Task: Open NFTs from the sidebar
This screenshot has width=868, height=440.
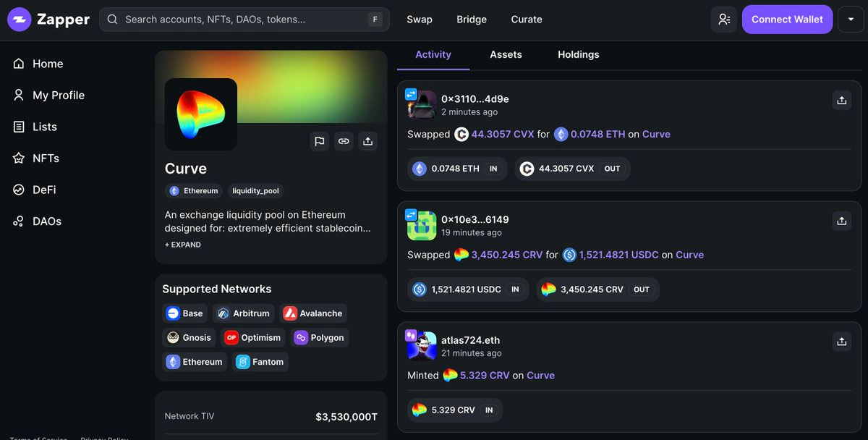Action: point(36,158)
